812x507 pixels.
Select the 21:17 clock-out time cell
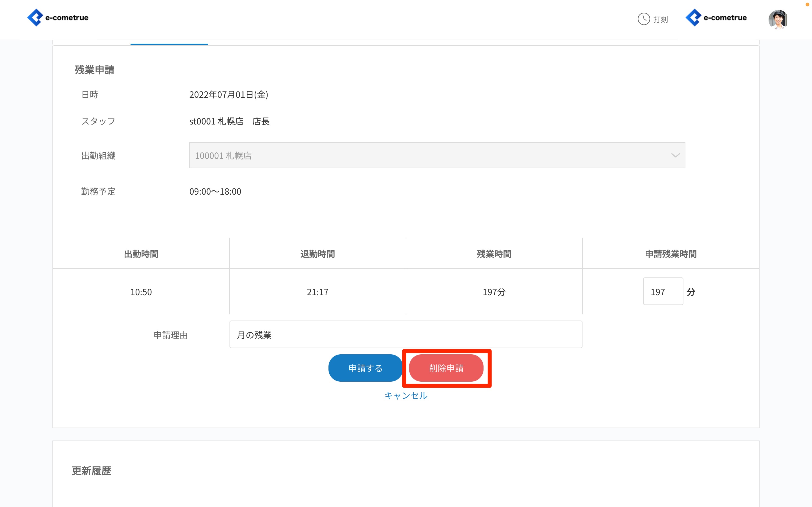317,292
